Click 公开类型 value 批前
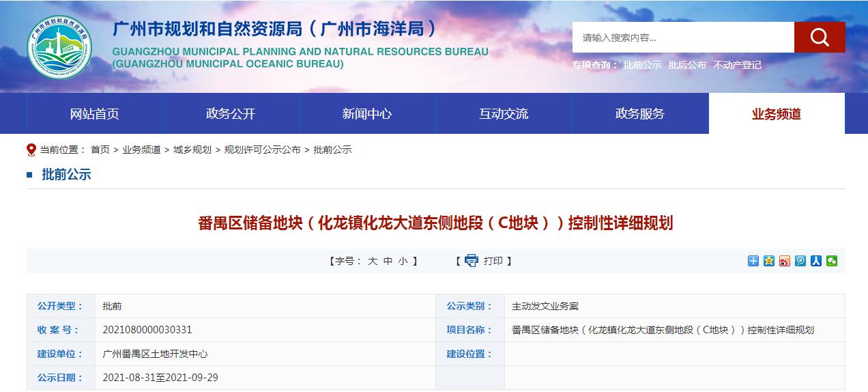 click(112, 306)
